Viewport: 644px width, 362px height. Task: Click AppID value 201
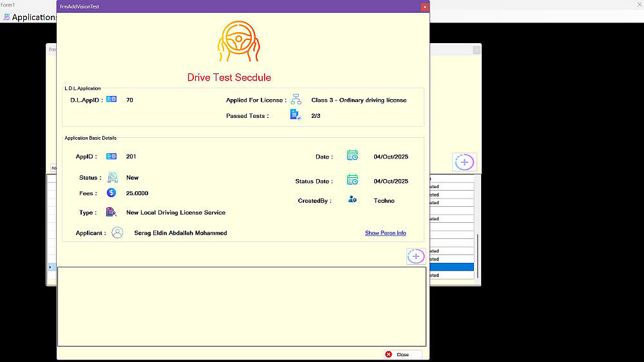[x=131, y=156]
